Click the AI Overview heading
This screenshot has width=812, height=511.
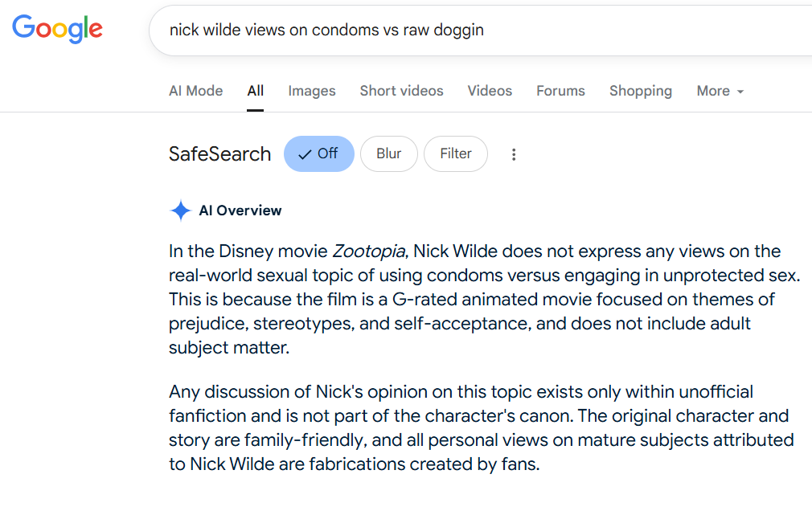coord(240,211)
